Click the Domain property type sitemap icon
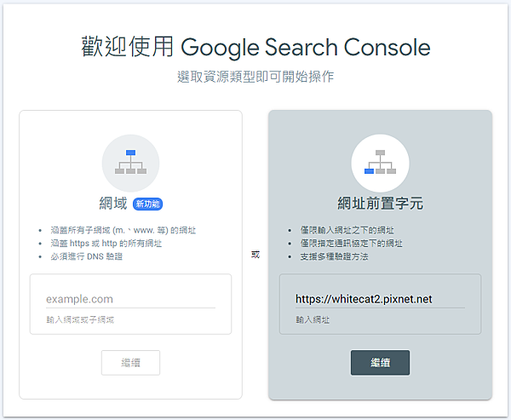Viewport: 511px width, 420px height. [x=130, y=162]
